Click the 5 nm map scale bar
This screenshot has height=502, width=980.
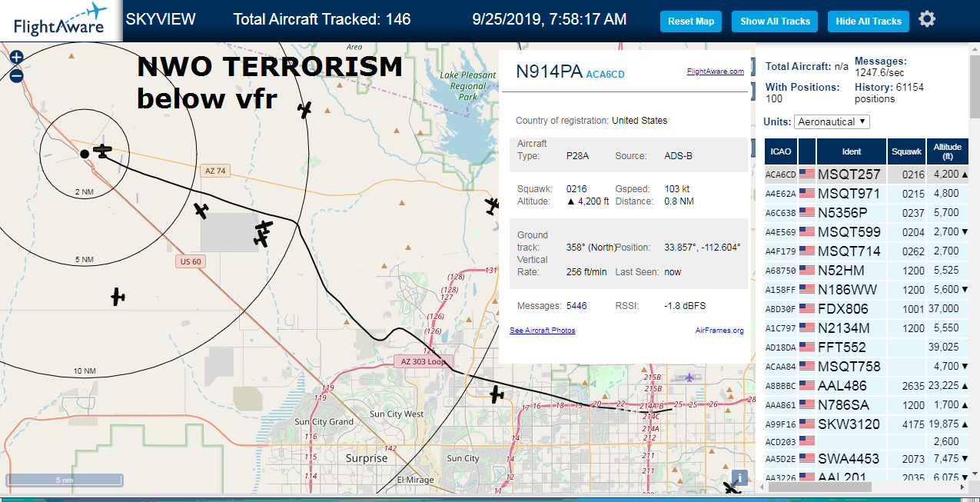(65, 480)
